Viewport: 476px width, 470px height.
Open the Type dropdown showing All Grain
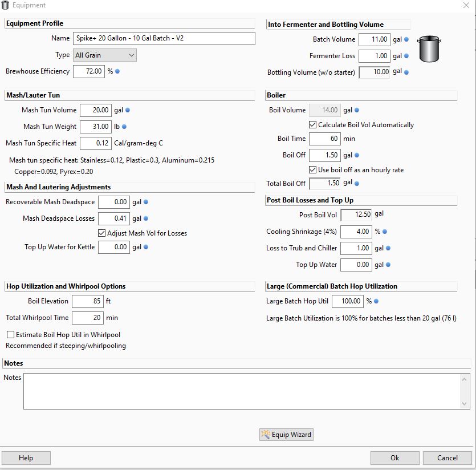point(105,55)
